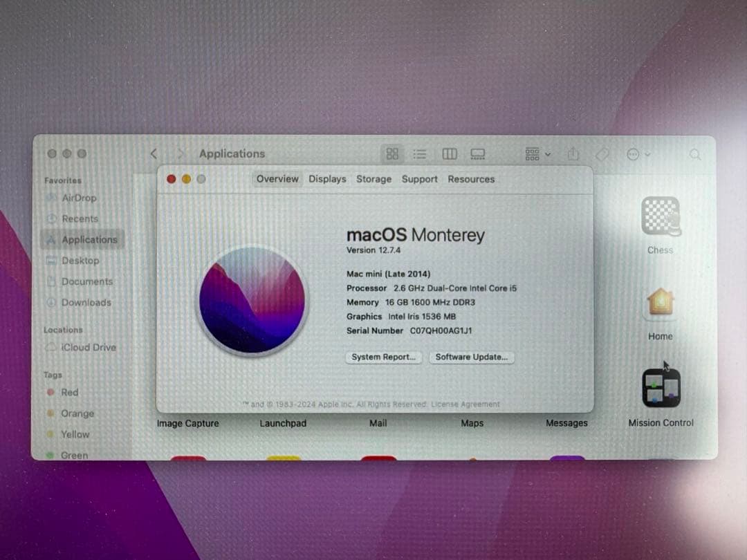Viewport: 747px width, 560px height.
Task: Open the Maps application
Action: click(471, 422)
